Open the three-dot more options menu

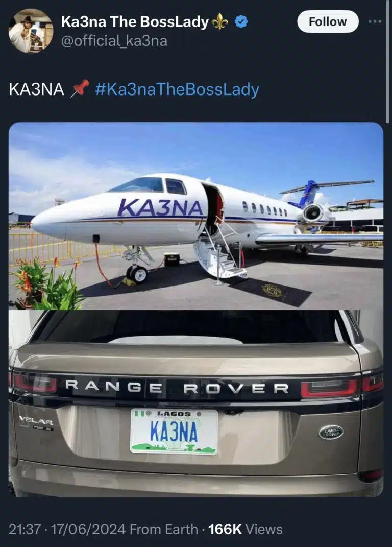pyautogui.click(x=375, y=21)
